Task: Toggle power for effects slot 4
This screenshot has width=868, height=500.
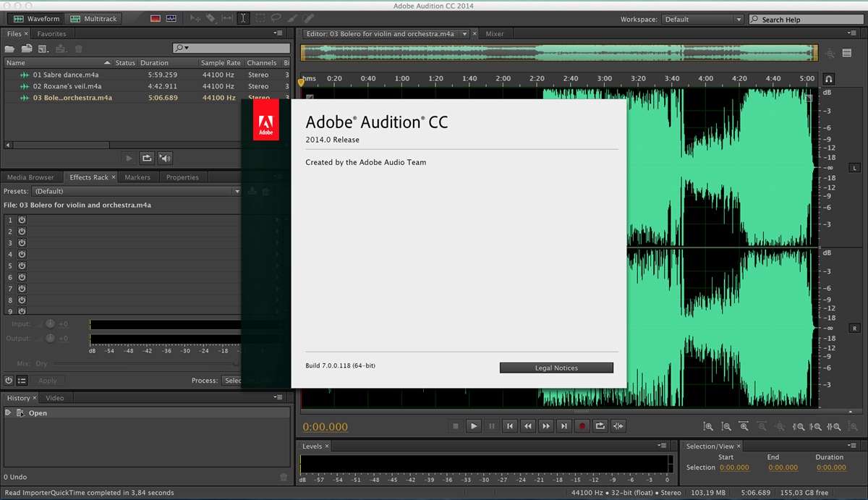Action: click(22, 254)
